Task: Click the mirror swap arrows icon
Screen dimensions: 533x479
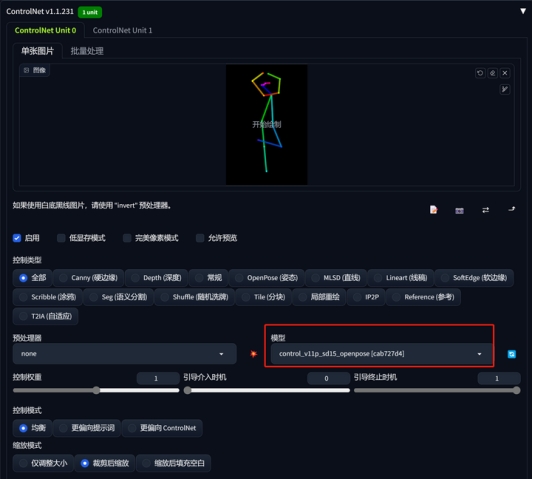Action: tap(485, 210)
